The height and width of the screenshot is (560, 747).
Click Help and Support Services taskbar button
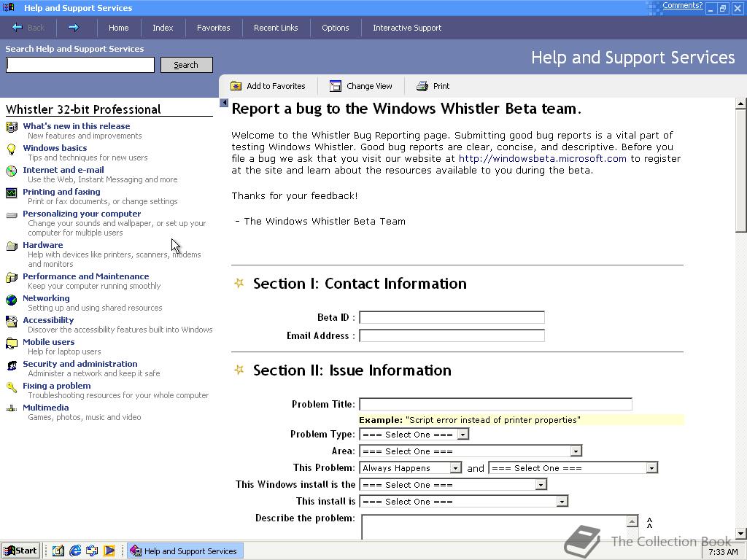click(x=185, y=551)
